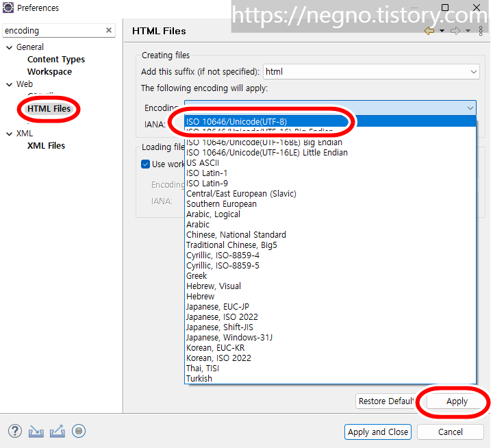Click the Restore Defaults button
Image resolution: width=493 pixels, height=448 pixels.
pos(385,401)
